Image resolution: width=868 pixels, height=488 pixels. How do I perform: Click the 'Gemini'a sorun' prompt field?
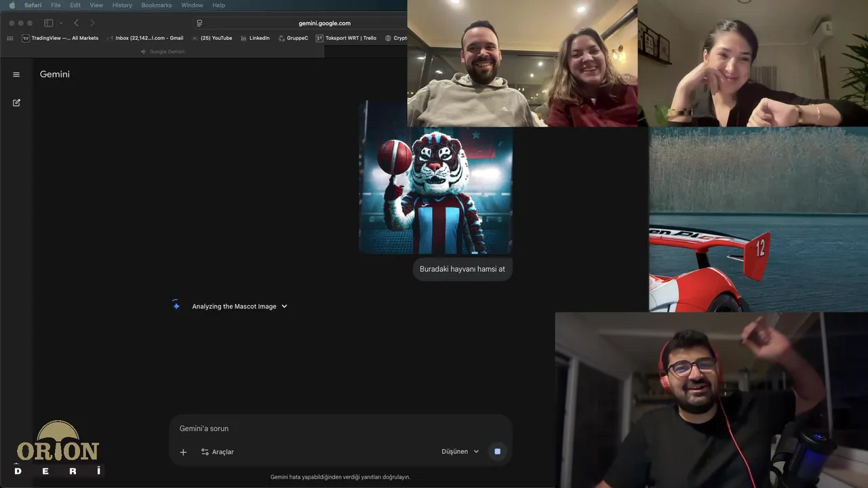tap(340, 428)
